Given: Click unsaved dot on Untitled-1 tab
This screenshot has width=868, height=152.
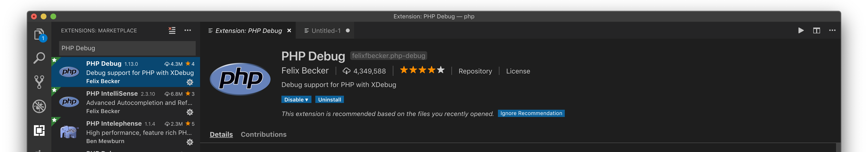Looking at the screenshot, I should pyautogui.click(x=348, y=31).
